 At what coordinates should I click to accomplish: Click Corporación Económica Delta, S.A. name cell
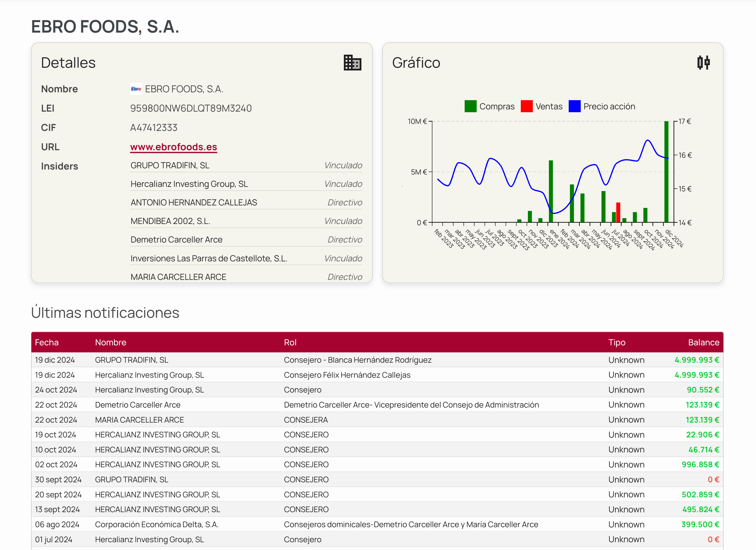[157, 525]
